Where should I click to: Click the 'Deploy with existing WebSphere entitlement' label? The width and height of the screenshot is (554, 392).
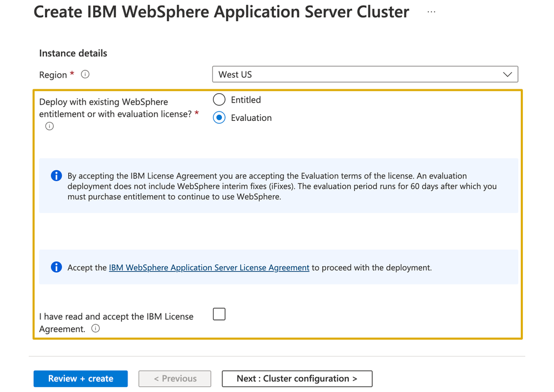(x=115, y=108)
